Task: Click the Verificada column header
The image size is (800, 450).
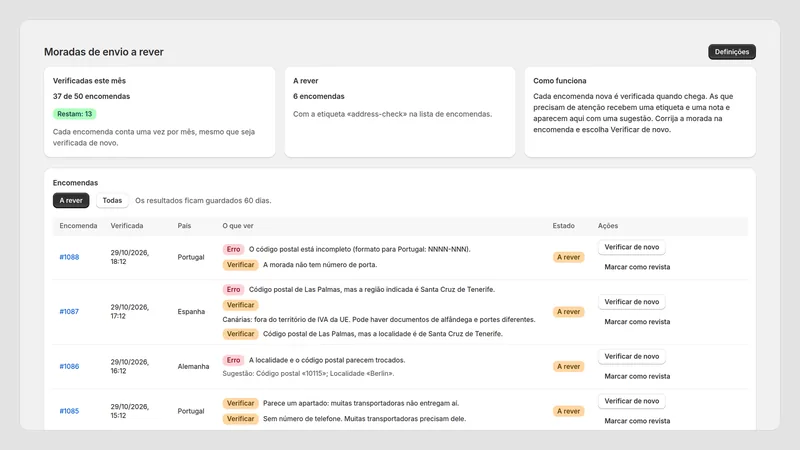Action: [x=127, y=226]
